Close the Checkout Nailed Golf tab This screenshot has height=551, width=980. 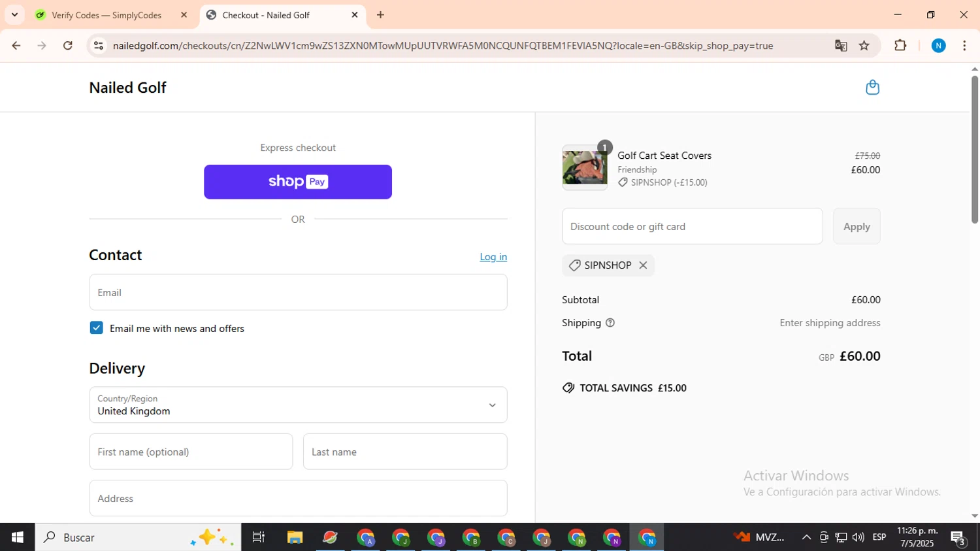[x=355, y=14]
